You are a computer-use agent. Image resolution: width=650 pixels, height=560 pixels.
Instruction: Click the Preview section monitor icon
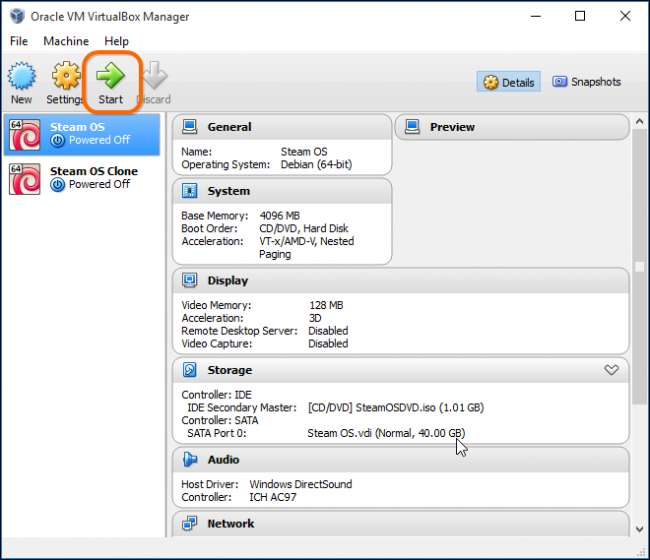point(412,127)
